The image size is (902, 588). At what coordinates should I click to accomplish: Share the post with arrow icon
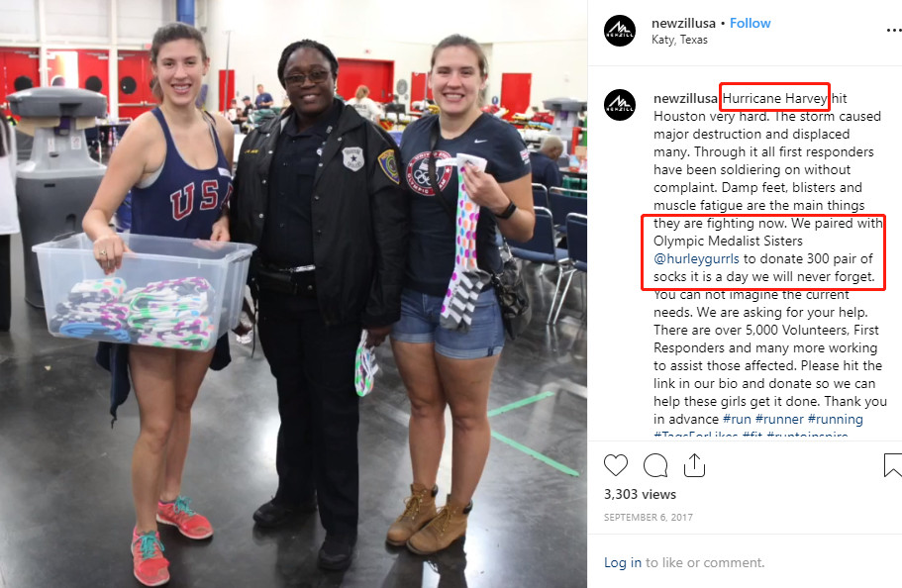click(x=694, y=465)
